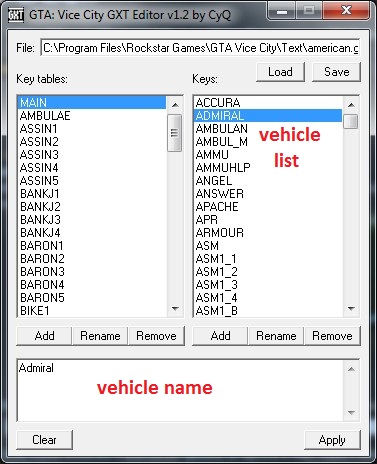The height and width of the screenshot is (464, 377).
Task: Click the Key tables scrollbar thumb
Action: [x=175, y=133]
